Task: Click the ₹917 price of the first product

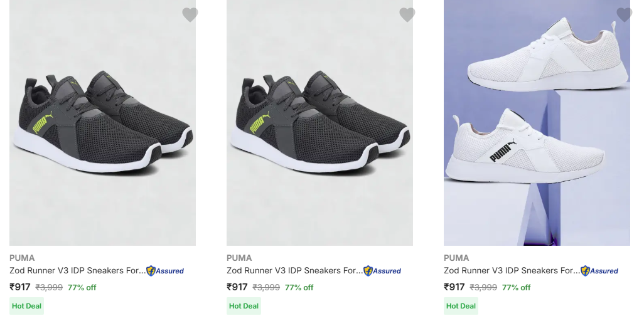Action: 20,287
